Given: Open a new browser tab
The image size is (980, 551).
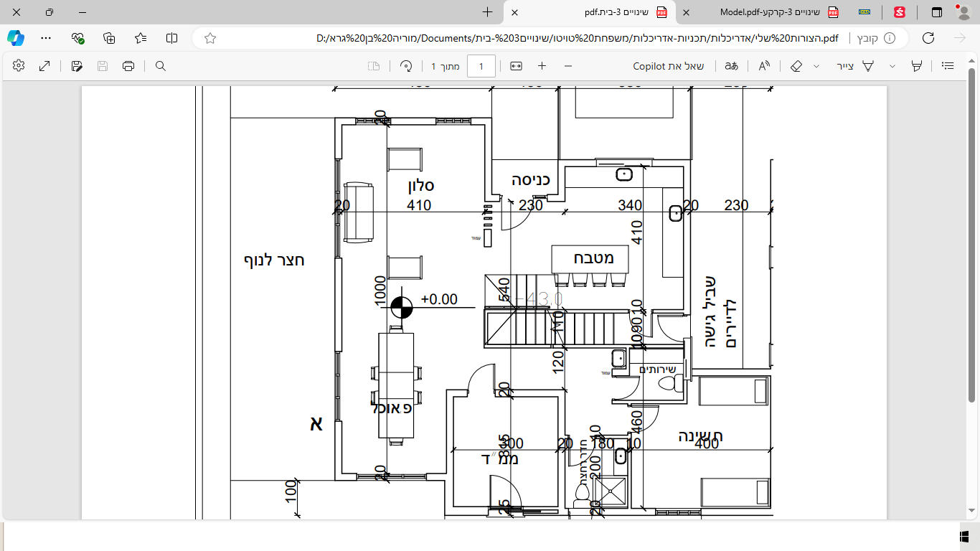Looking at the screenshot, I should [488, 12].
